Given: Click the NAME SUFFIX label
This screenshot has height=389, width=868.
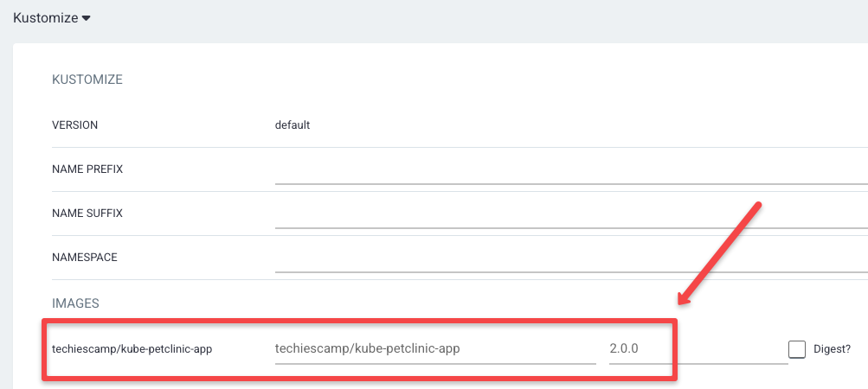Looking at the screenshot, I should pyautogui.click(x=87, y=213).
